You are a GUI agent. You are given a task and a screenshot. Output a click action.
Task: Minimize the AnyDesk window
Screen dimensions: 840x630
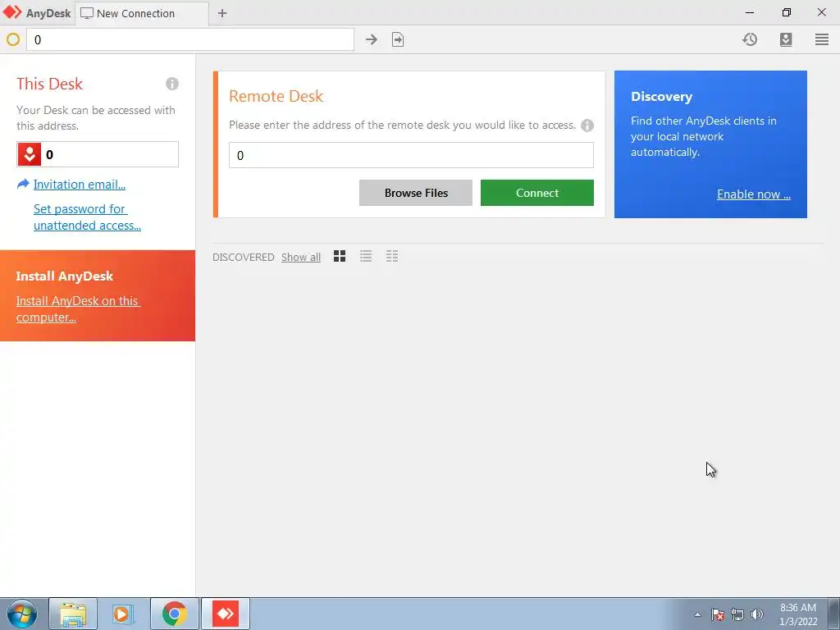point(750,12)
